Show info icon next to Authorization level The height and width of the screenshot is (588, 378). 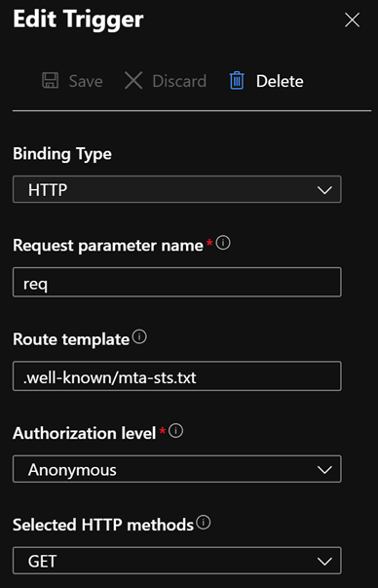coord(175,431)
